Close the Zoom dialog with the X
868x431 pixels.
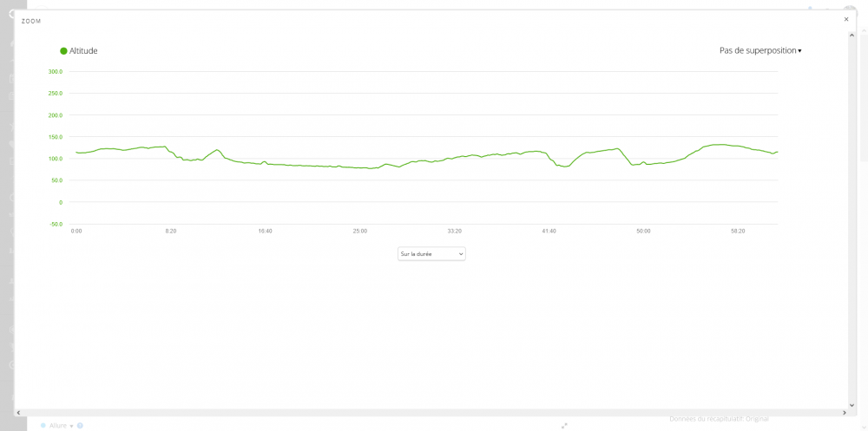point(846,19)
